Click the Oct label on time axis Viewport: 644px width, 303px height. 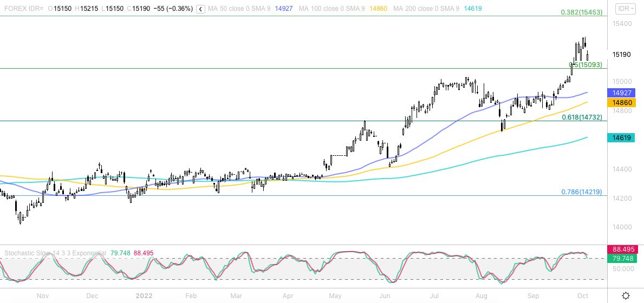point(583,295)
